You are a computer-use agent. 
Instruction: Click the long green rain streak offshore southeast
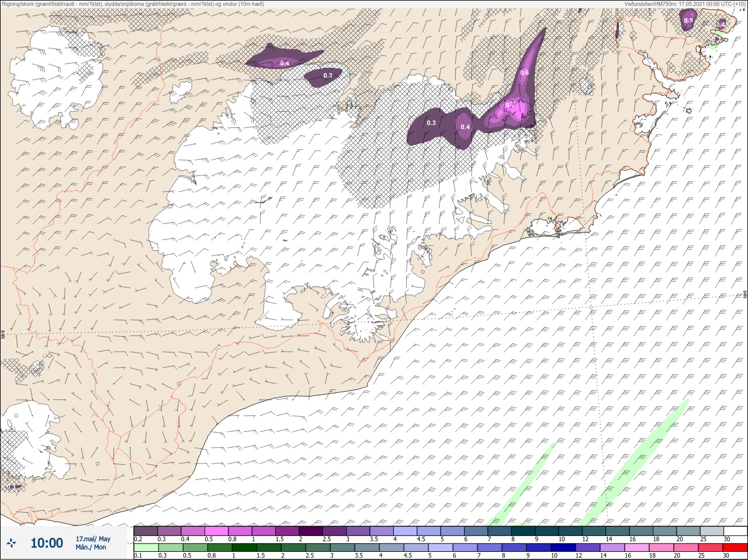pos(634,462)
